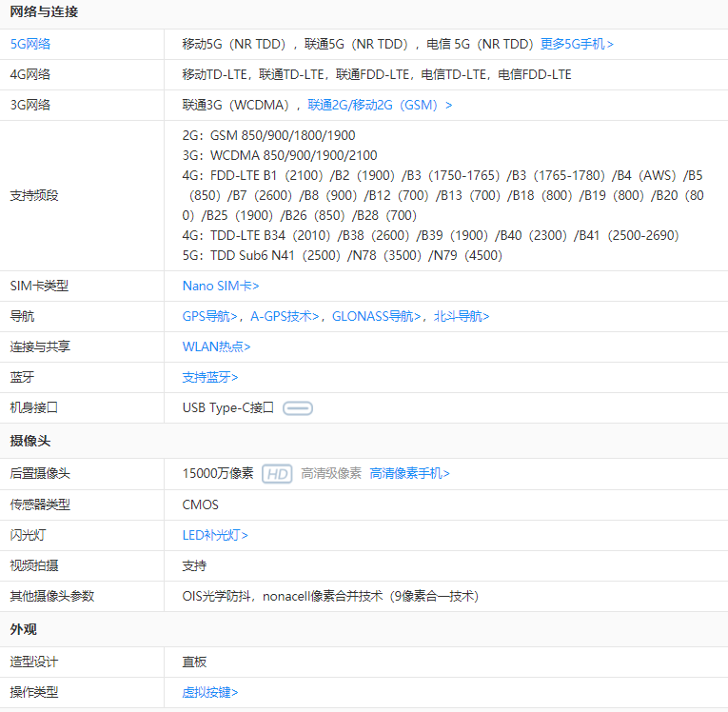Click the 摄像头 section header
728x712 pixels.
(30, 441)
